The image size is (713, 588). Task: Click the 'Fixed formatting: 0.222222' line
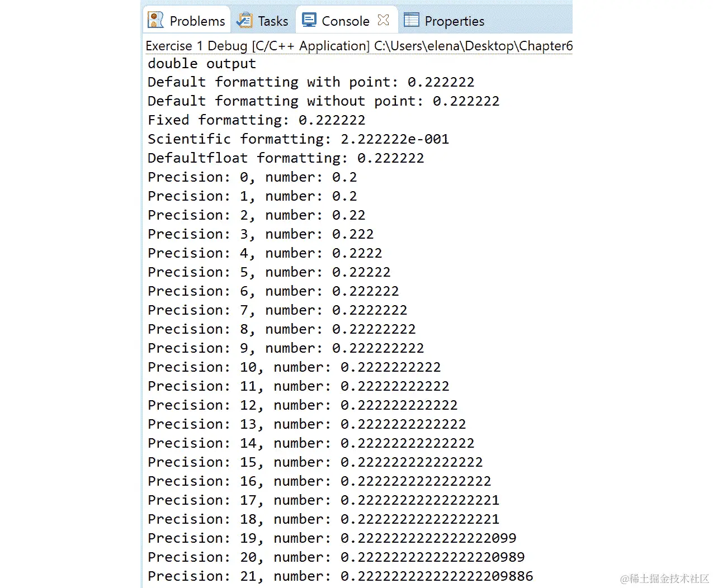click(257, 120)
